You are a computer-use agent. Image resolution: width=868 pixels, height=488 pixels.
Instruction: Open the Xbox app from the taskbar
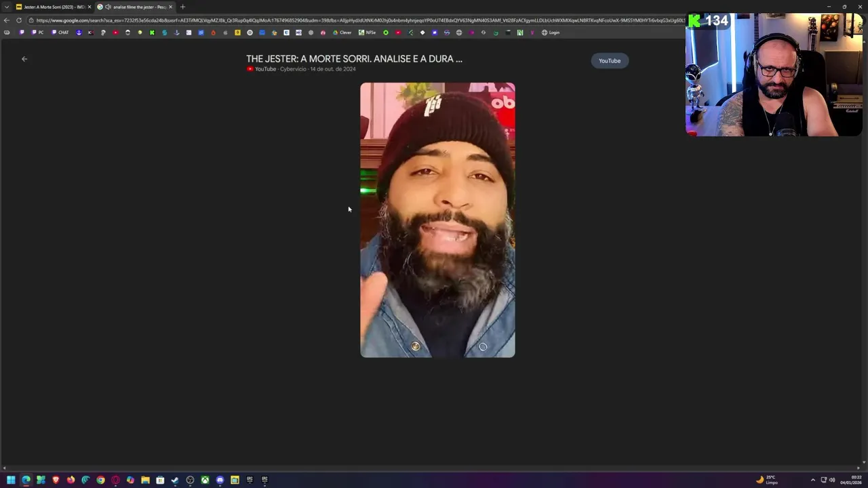tap(205, 480)
